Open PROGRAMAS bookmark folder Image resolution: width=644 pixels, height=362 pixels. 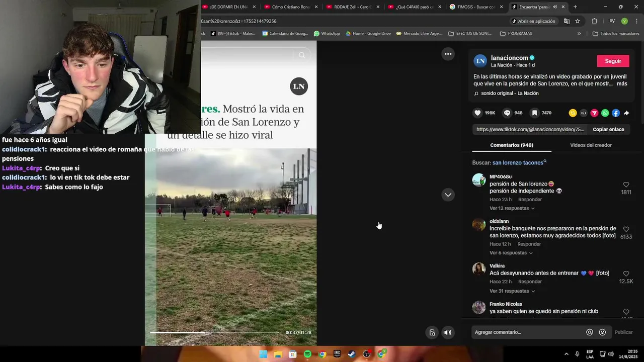(x=516, y=34)
